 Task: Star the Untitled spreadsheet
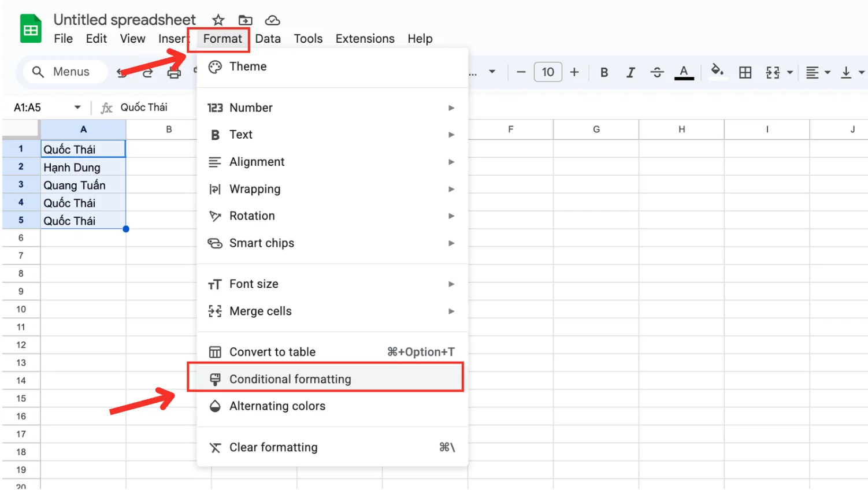pos(218,20)
